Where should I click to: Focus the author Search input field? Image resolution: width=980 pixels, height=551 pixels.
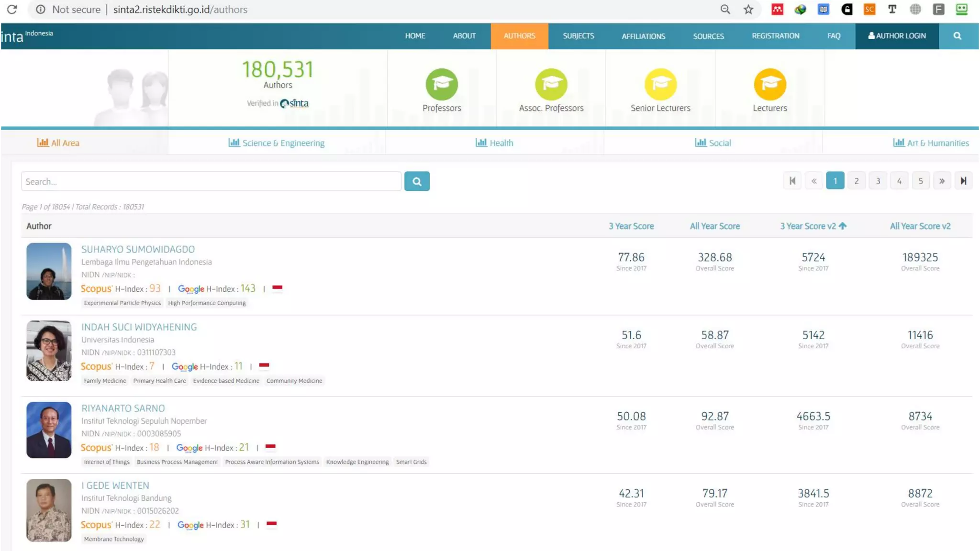211,182
